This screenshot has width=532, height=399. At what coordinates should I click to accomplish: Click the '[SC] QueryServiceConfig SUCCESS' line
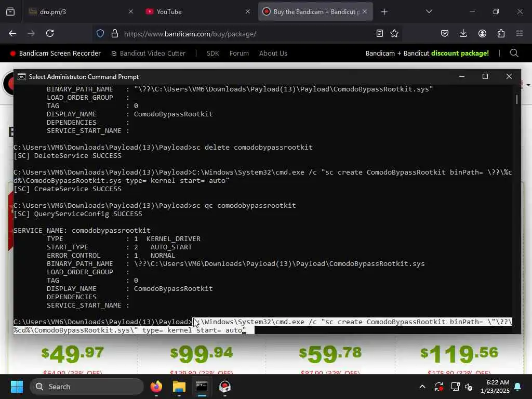tap(78, 214)
